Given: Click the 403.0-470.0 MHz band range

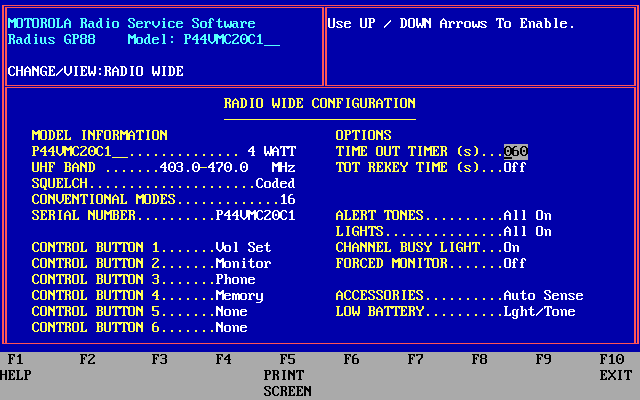Looking at the screenshot, I should (227, 167).
